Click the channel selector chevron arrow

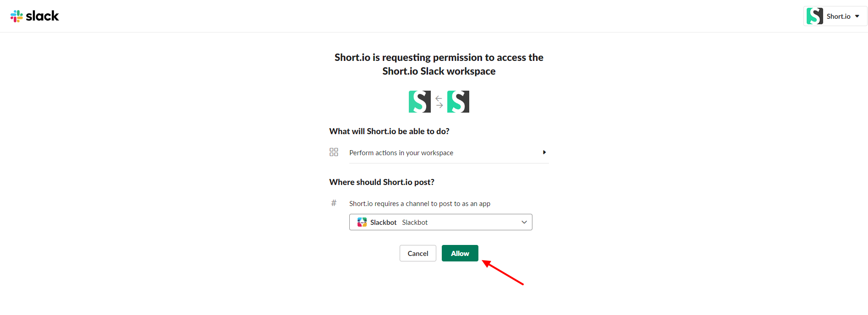524,222
